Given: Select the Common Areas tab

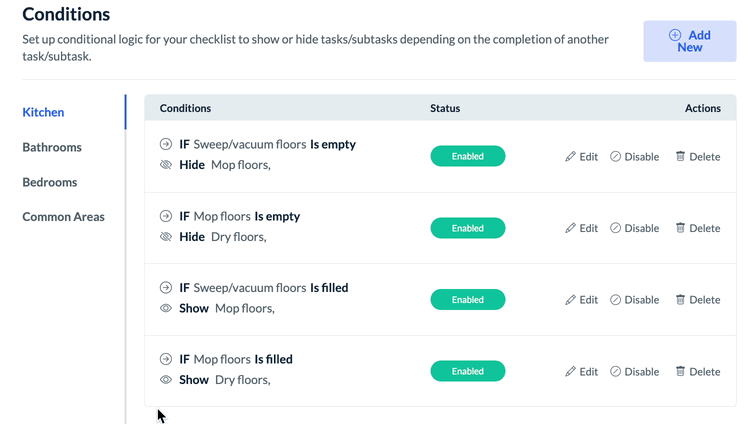Looking at the screenshot, I should click(63, 217).
